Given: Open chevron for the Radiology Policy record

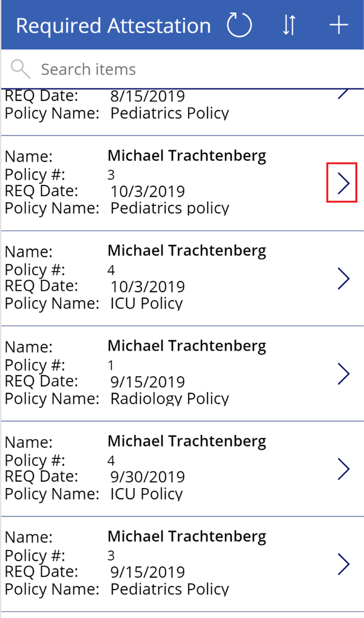Looking at the screenshot, I should [x=344, y=374].
